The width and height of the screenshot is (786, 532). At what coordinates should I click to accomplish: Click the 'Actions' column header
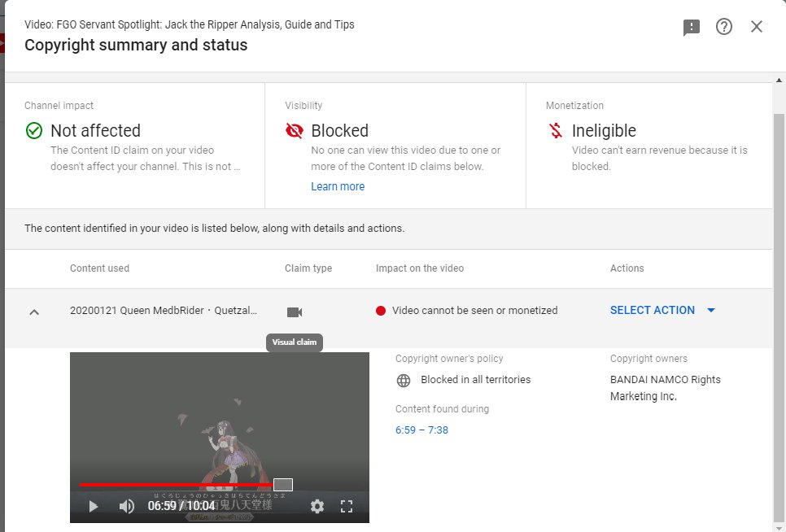click(x=627, y=268)
